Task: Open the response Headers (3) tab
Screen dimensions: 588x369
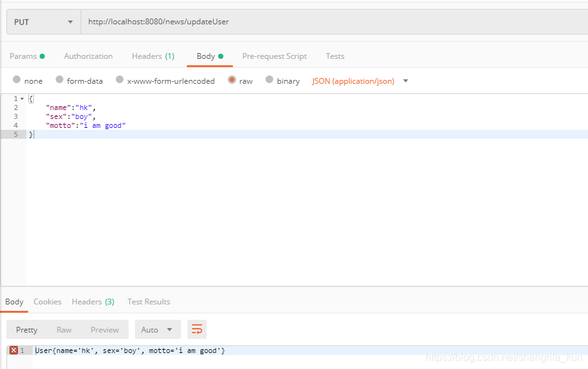Action: (x=93, y=302)
